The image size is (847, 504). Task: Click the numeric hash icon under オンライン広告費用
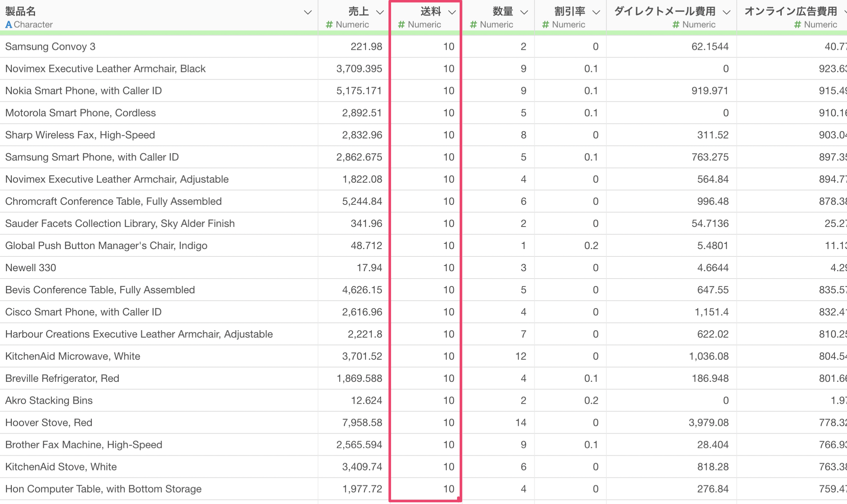coord(798,25)
